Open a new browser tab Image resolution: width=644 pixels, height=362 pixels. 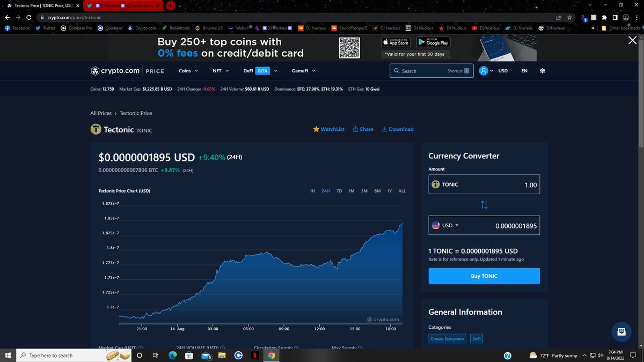[x=171, y=5]
